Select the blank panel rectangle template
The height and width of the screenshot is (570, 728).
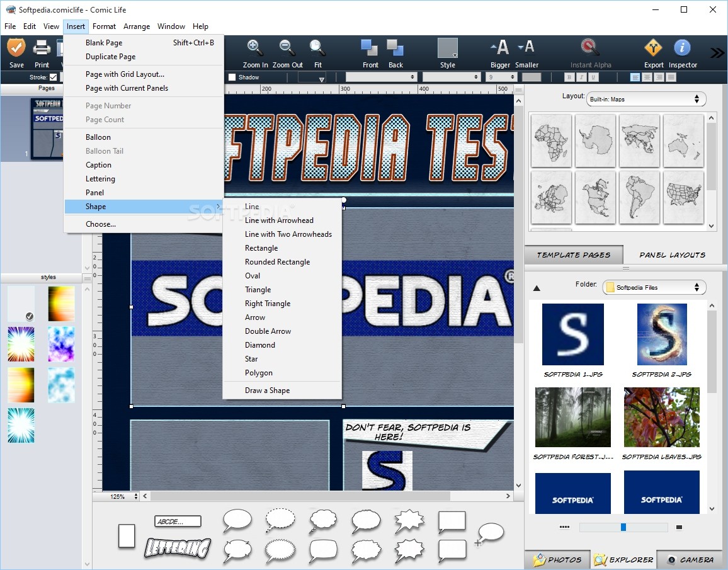coord(127,536)
